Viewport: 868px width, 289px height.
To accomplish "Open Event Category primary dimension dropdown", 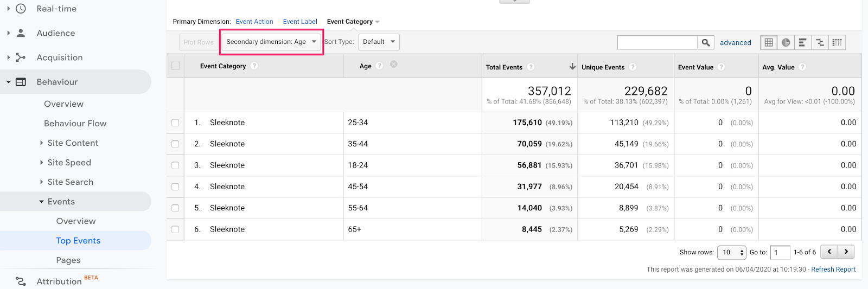I will [353, 22].
